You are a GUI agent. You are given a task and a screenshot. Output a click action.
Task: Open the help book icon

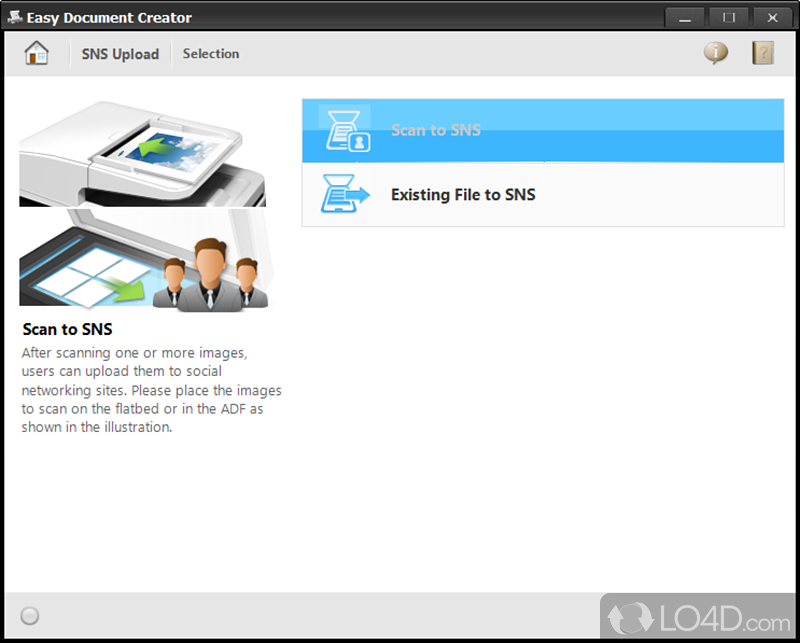click(x=763, y=53)
